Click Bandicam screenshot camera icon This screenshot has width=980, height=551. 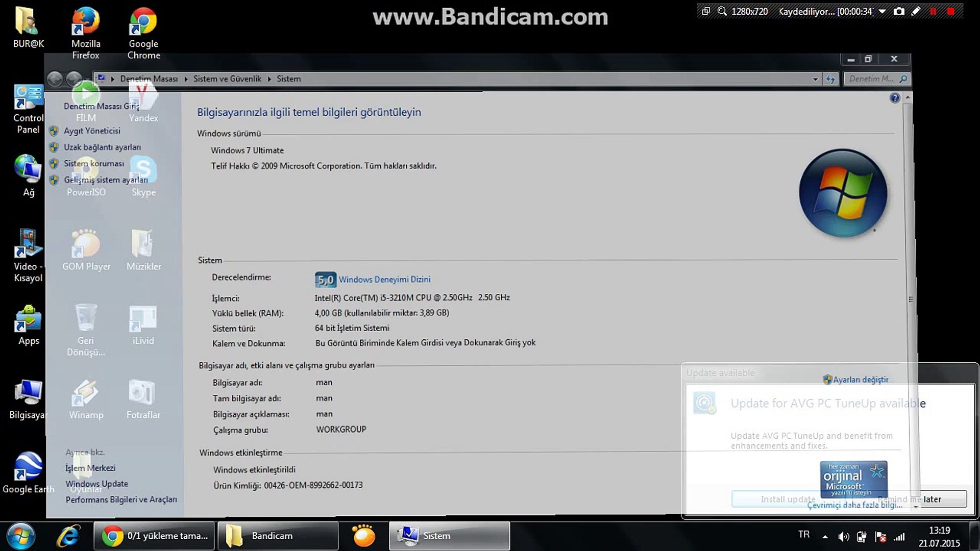tap(899, 11)
